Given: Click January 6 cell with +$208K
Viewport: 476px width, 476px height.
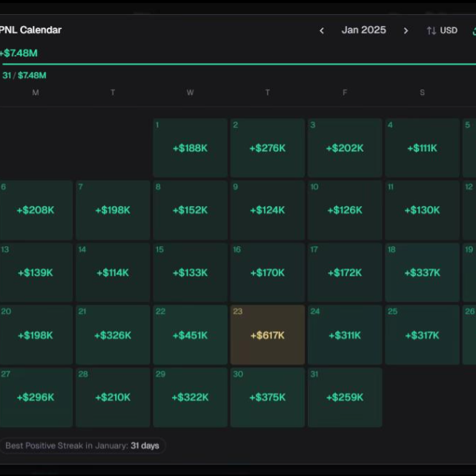Looking at the screenshot, I should (x=36, y=210).
